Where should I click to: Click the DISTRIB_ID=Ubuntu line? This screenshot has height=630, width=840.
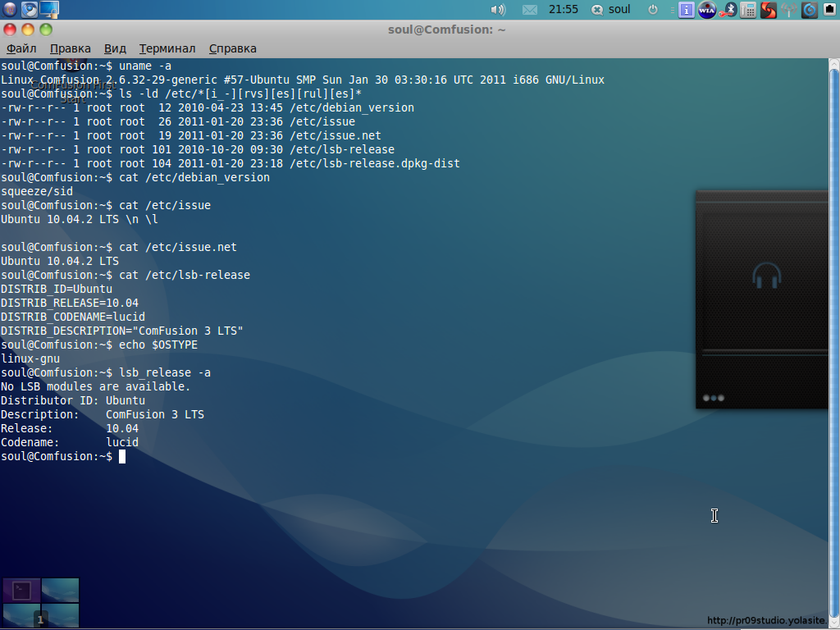[57, 289]
